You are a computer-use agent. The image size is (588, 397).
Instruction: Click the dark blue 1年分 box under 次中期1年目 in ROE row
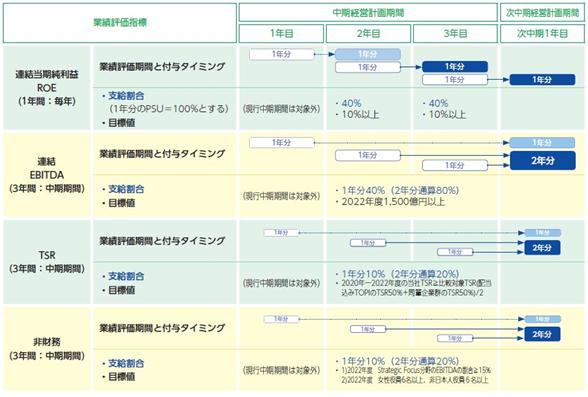542,79
